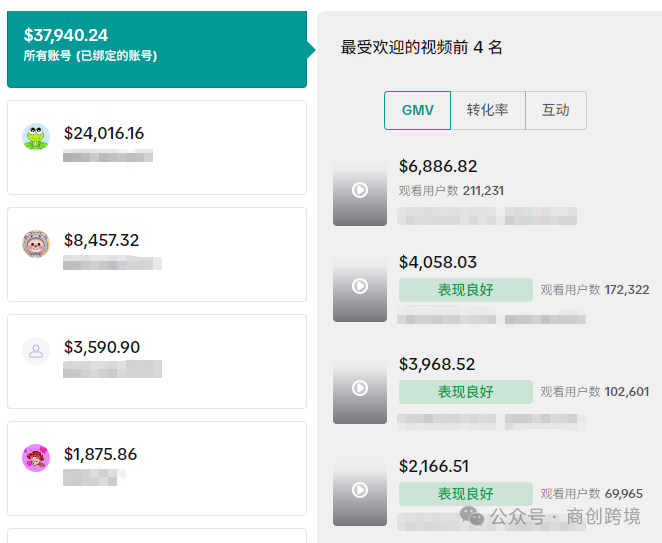Screen dimensions: 662x543
Task: Open the $24,016.16 account card
Action: (x=200, y=147)
